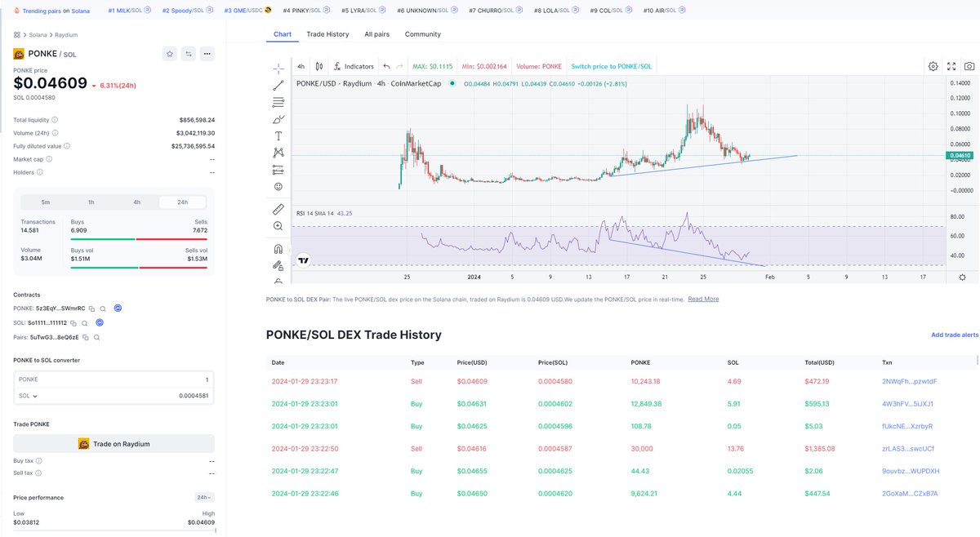Select the trend line drawing tool
980x537 pixels.
[278, 84]
